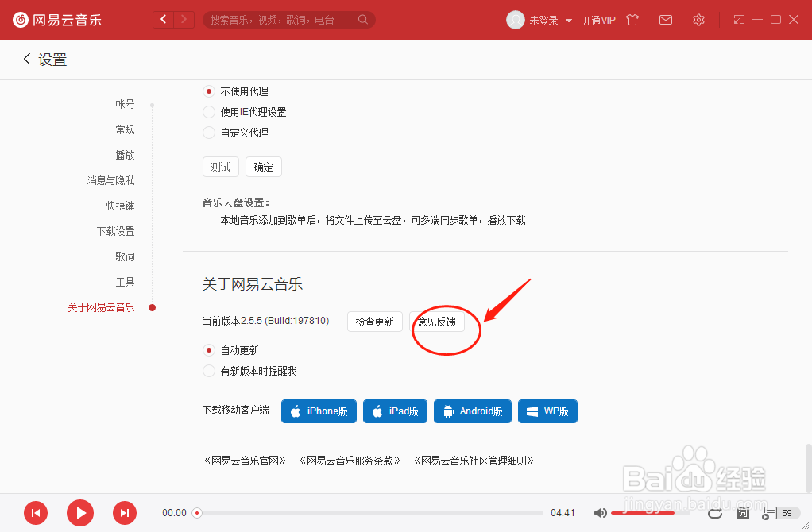812x532 pixels.
Task: Start playback with the play button
Action: [80, 513]
